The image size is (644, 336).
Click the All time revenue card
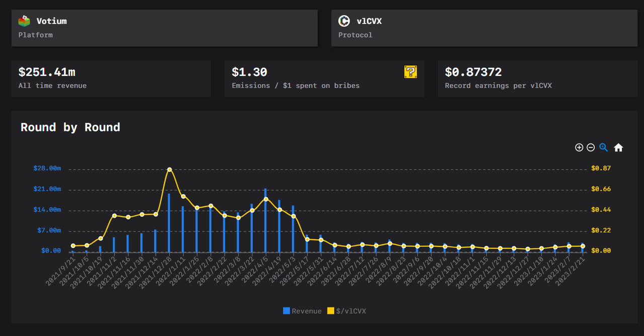(111, 79)
